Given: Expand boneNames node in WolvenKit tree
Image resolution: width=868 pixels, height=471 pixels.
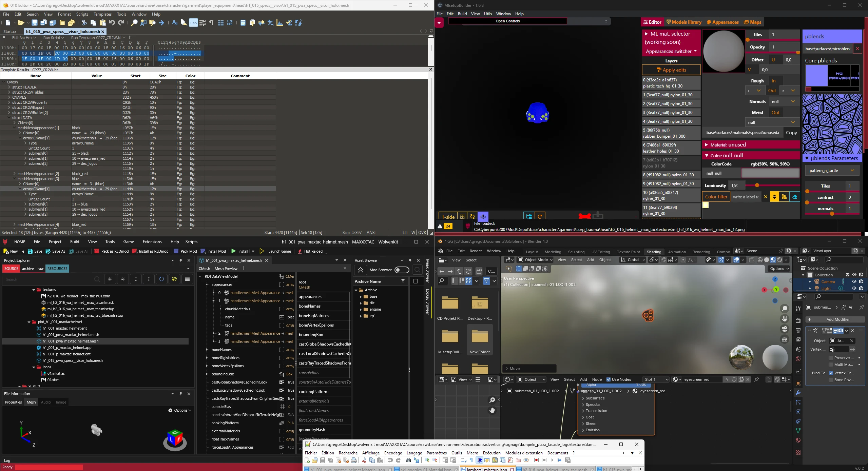Looking at the screenshot, I should [207, 350].
